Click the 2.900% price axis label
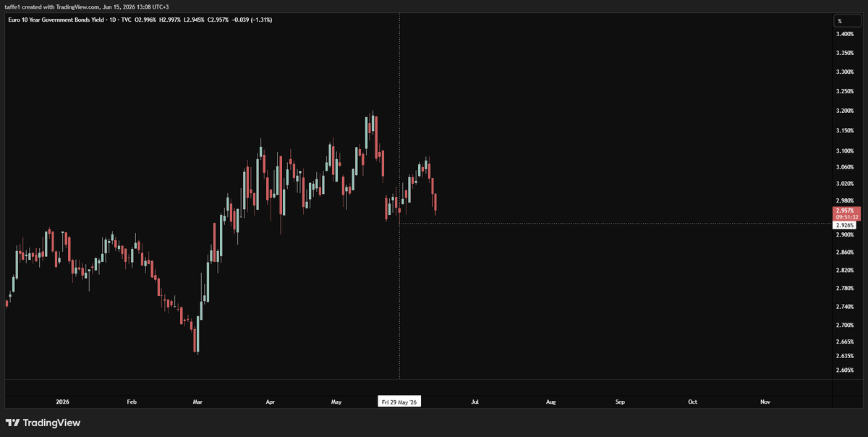 845,234
